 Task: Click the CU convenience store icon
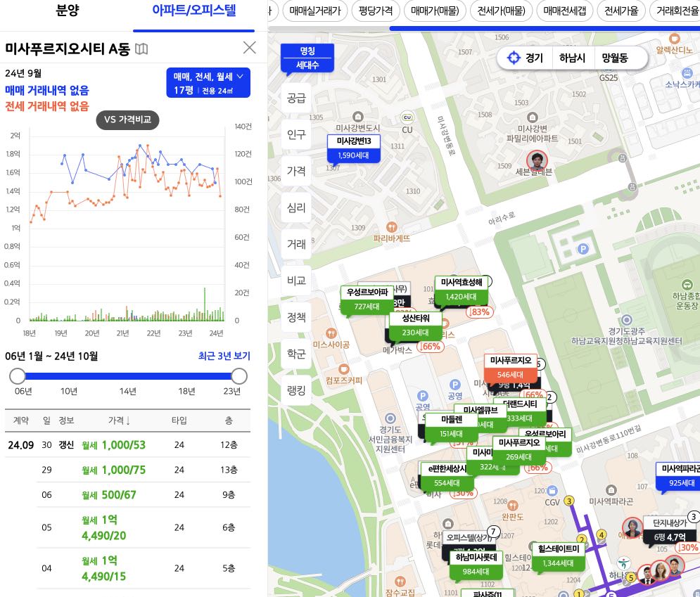pos(407,118)
